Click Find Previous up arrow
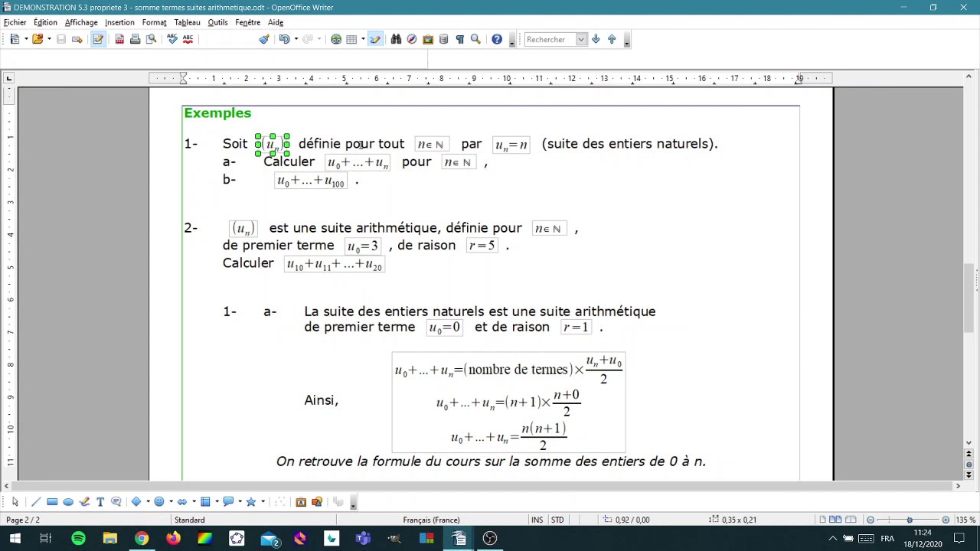 (x=612, y=39)
